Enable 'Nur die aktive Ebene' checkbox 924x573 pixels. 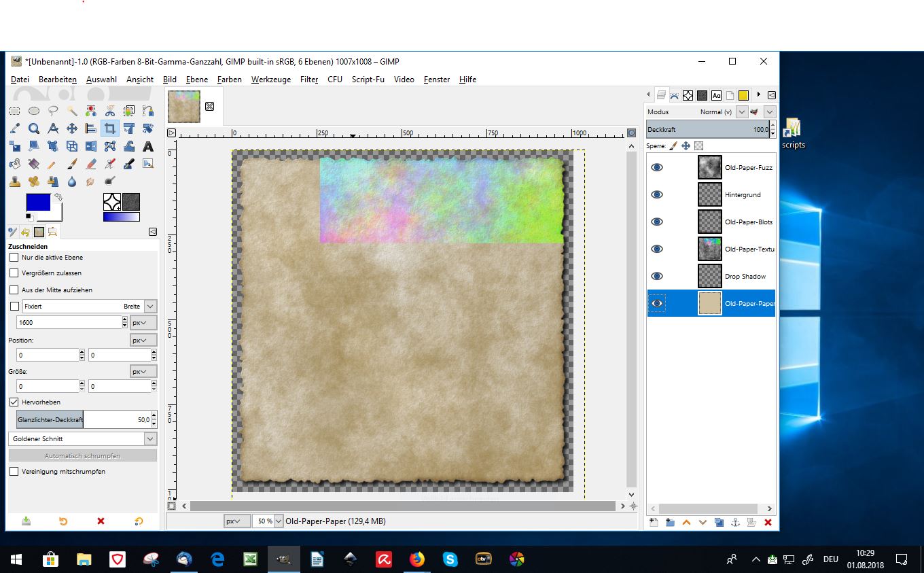tap(14, 258)
